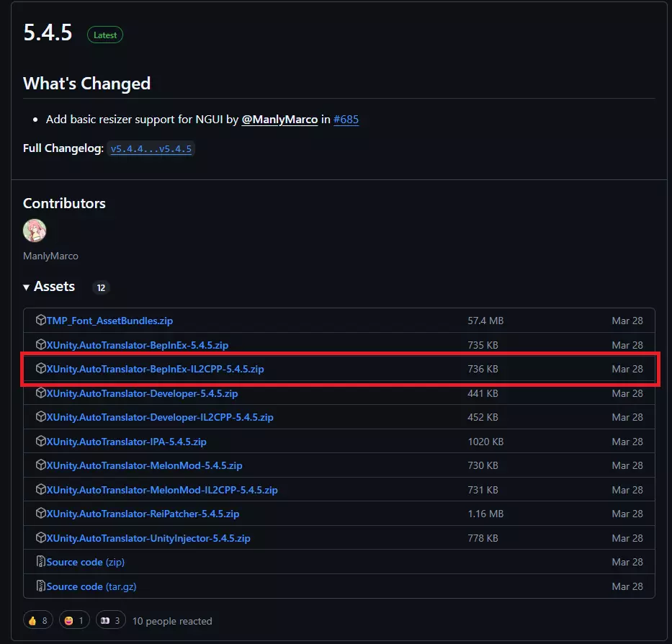Screen dimensions: 672x644
Task: Toggle the eyes emoji reaction
Action: click(110, 620)
